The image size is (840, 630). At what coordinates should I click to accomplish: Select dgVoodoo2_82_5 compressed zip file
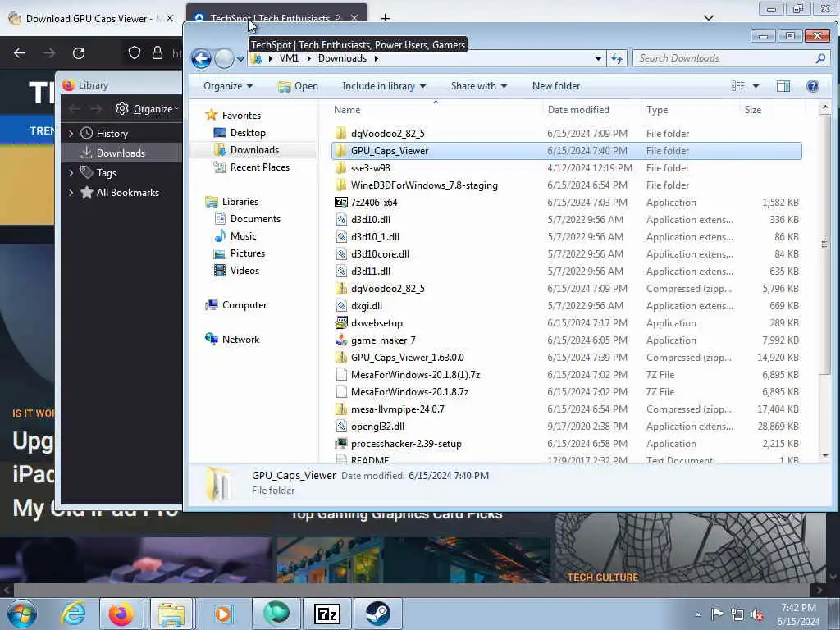[x=387, y=288]
